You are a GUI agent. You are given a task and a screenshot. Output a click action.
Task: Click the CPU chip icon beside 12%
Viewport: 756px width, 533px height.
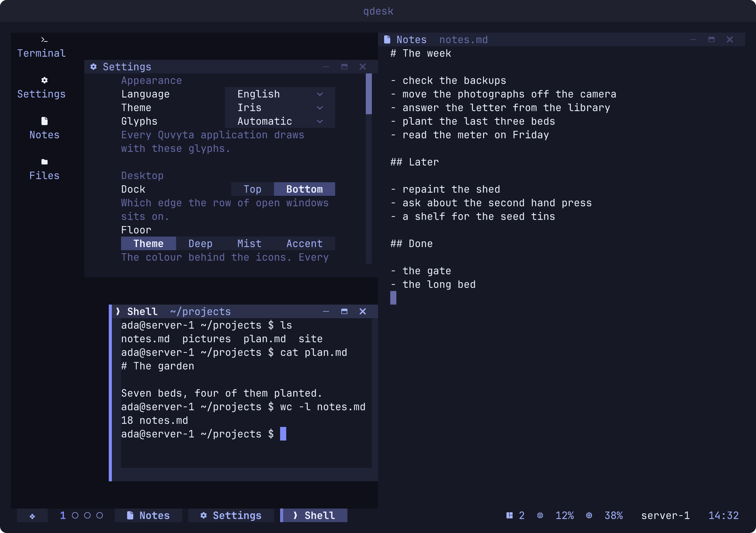pyautogui.click(x=540, y=516)
